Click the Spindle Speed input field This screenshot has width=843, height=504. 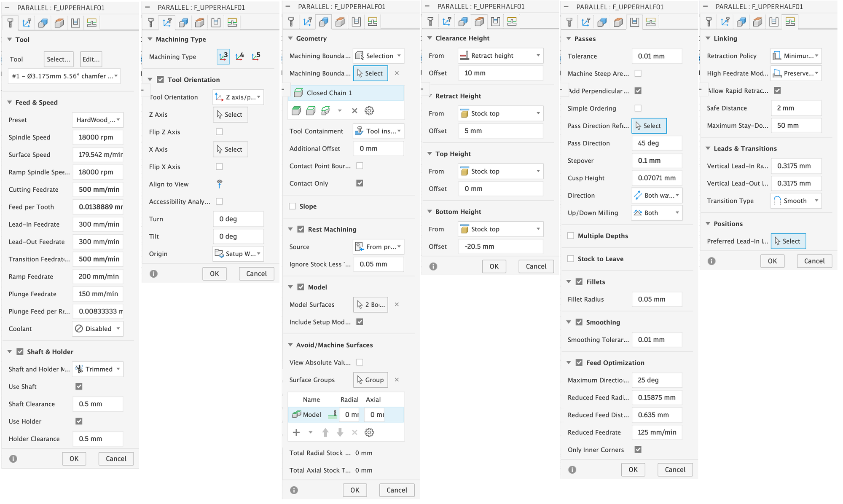[98, 137]
